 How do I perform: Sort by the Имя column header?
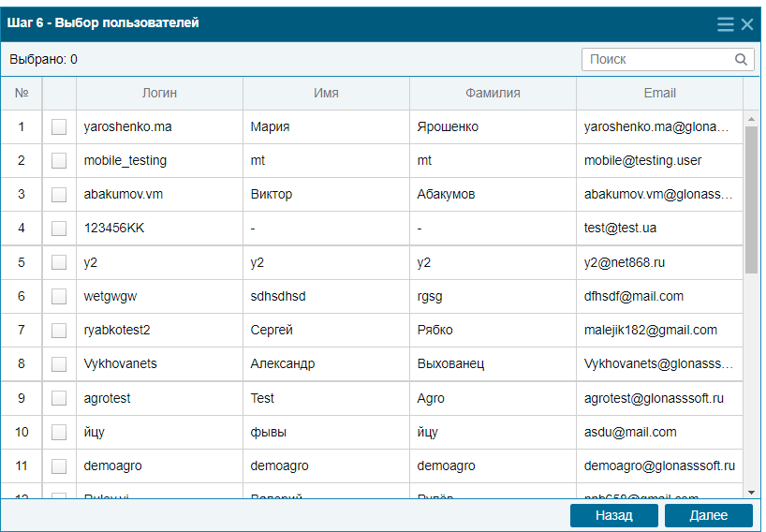326,94
